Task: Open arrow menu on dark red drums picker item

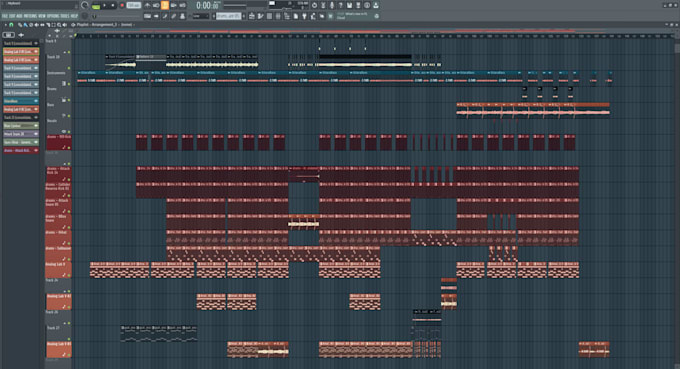Action: (x=36, y=150)
